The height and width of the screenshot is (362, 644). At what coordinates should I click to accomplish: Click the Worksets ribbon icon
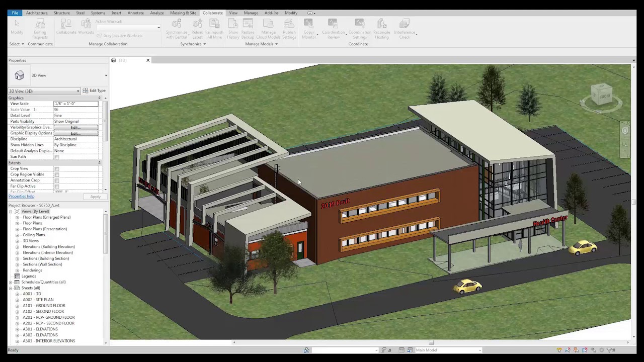pyautogui.click(x=86, y=24)
